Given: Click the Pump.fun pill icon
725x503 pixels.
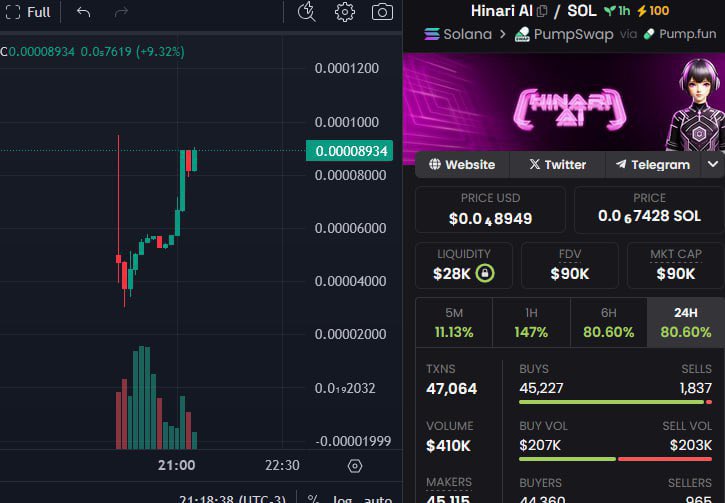Looking at the screenshot, I should click(x=649, y=34).
